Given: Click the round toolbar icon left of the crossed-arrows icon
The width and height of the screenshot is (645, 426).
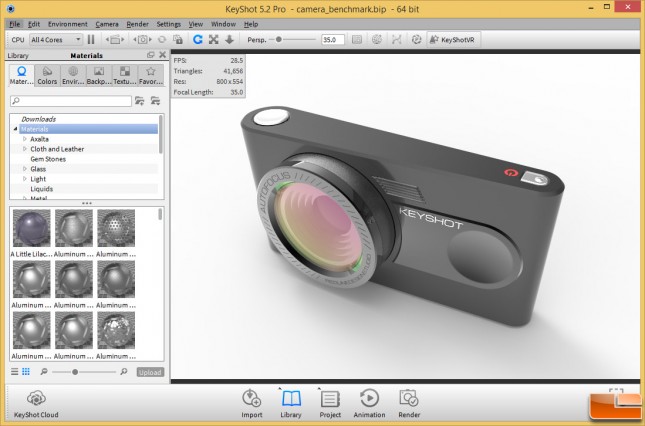Looking at the screenshot, I should coord(377,39).
